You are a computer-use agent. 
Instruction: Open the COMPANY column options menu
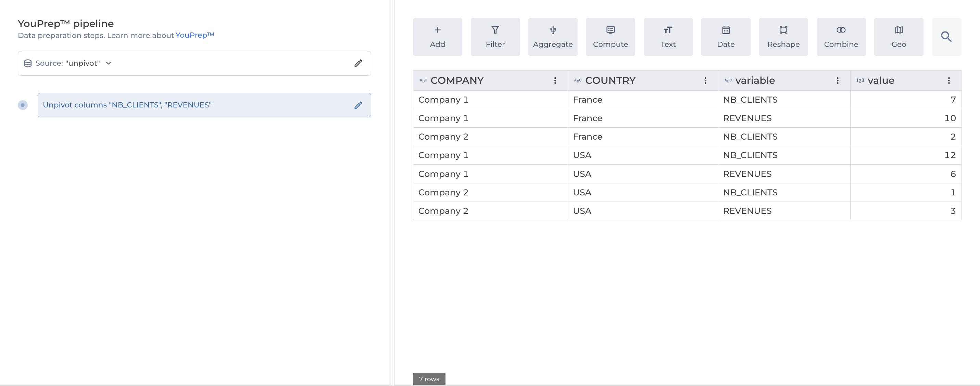555,80
